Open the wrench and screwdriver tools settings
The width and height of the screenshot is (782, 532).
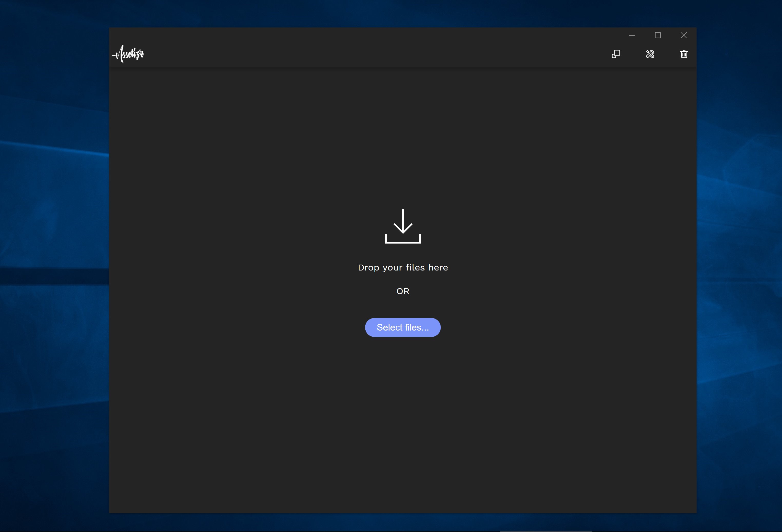pos(650,54)
